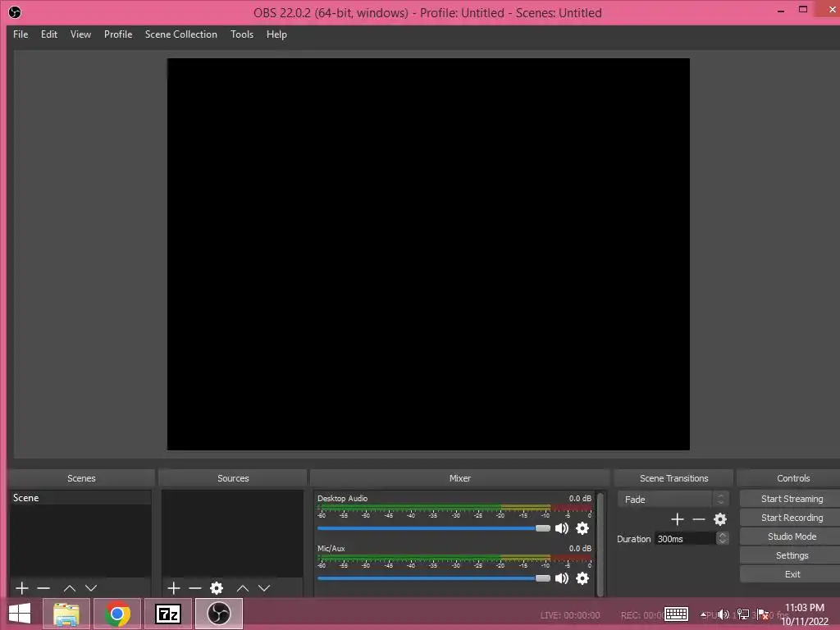Open the touch keyboard from the system tray
This screenshot has height=630, width=840.
[x=676, y=614]
